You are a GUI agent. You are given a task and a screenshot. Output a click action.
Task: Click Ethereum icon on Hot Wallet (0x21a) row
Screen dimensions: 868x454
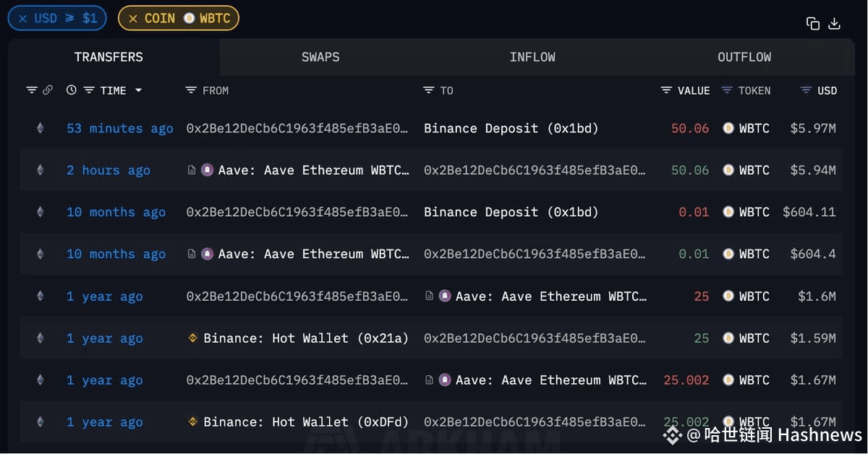point(41,338)
